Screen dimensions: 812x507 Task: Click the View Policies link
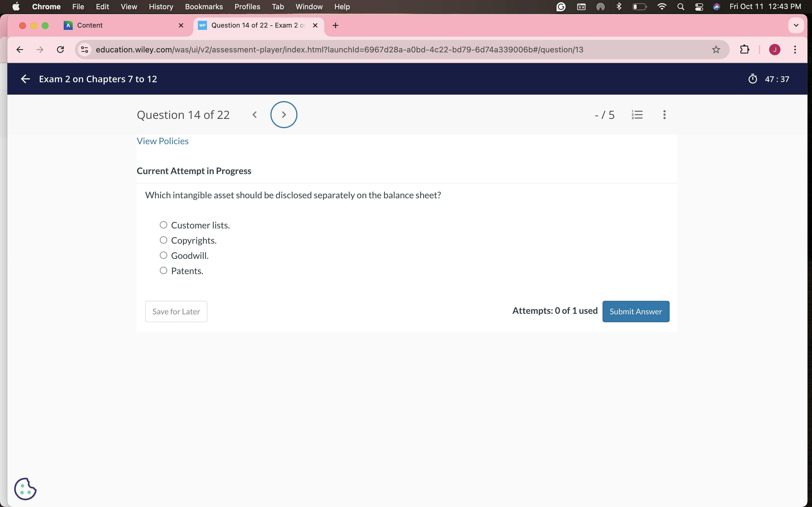click(x=162, y=140)
